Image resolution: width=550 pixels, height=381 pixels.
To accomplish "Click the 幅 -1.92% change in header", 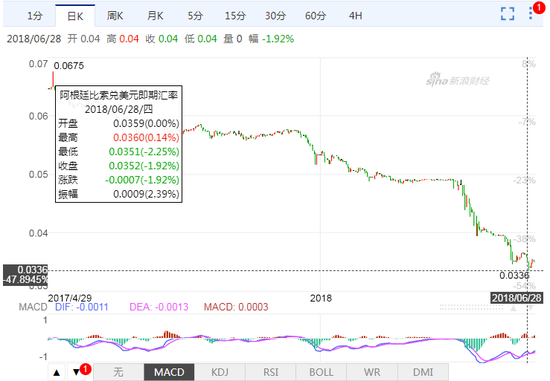I will (271, 39).
